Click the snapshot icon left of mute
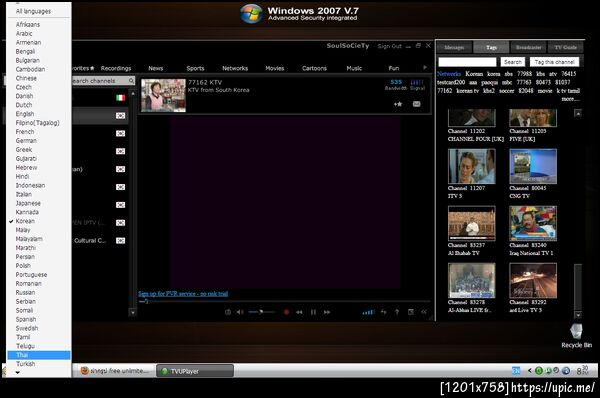The width and height of the screenshot is (600, 398). (x=228, y=312)
